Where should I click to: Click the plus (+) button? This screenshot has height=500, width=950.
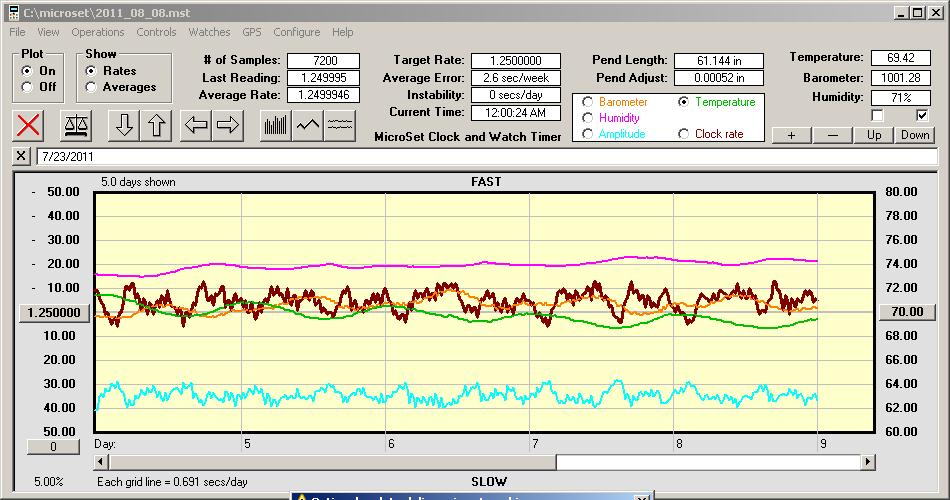tap(791, 135)
